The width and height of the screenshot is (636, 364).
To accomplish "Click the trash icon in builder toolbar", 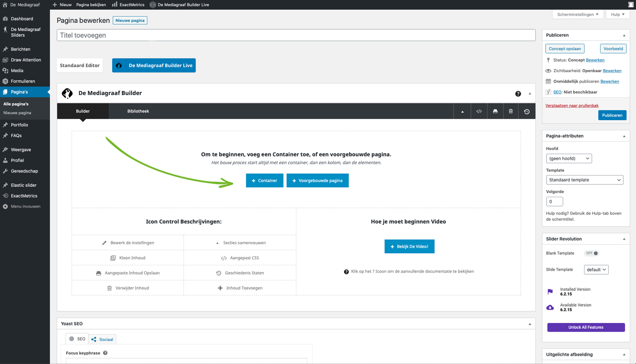I will (x=511, y=111).
